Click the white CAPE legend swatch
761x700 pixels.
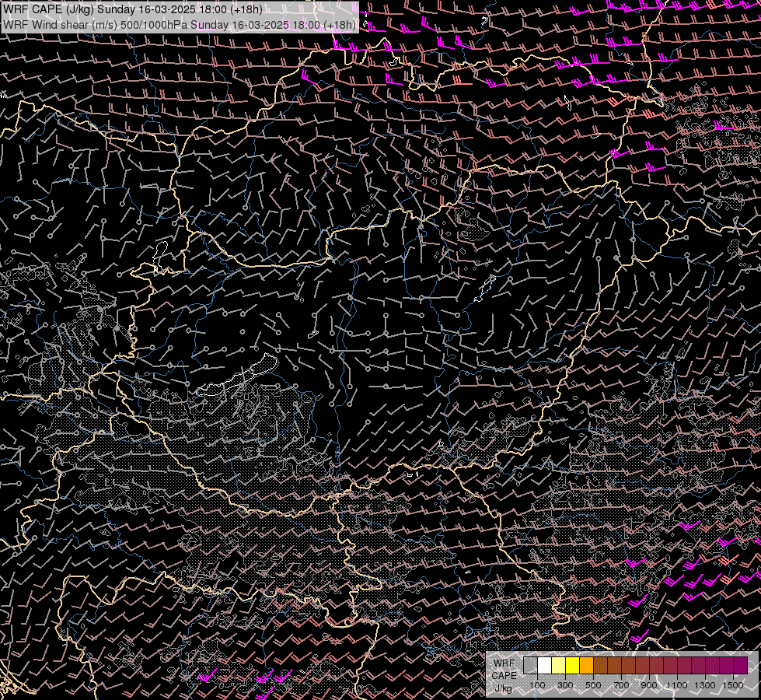pyautogui.click(x=545, y=666)
